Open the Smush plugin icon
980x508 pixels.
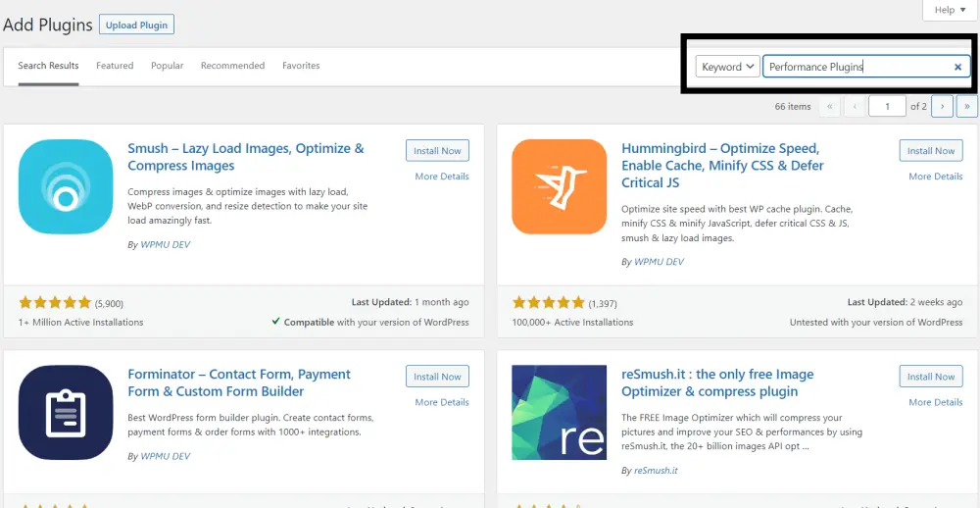[66, 186]
